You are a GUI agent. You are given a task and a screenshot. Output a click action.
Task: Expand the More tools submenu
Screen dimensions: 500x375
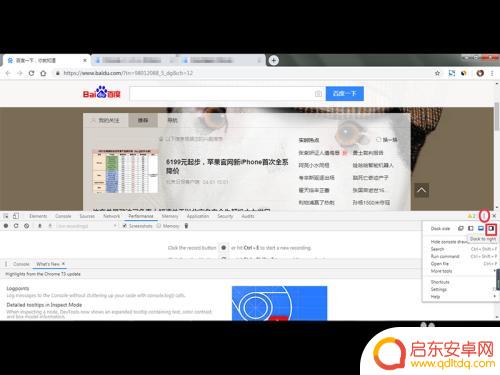(462, 271)
